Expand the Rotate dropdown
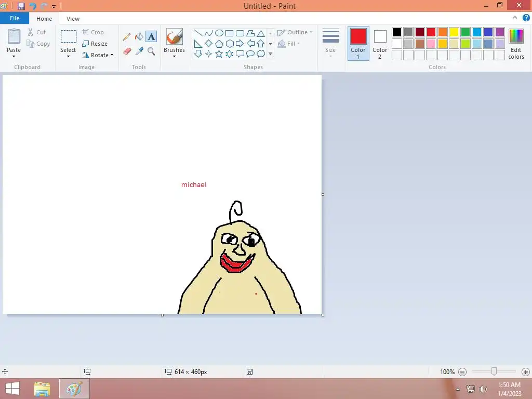This screenshot has width=532, height=399. tap(112, 55)
